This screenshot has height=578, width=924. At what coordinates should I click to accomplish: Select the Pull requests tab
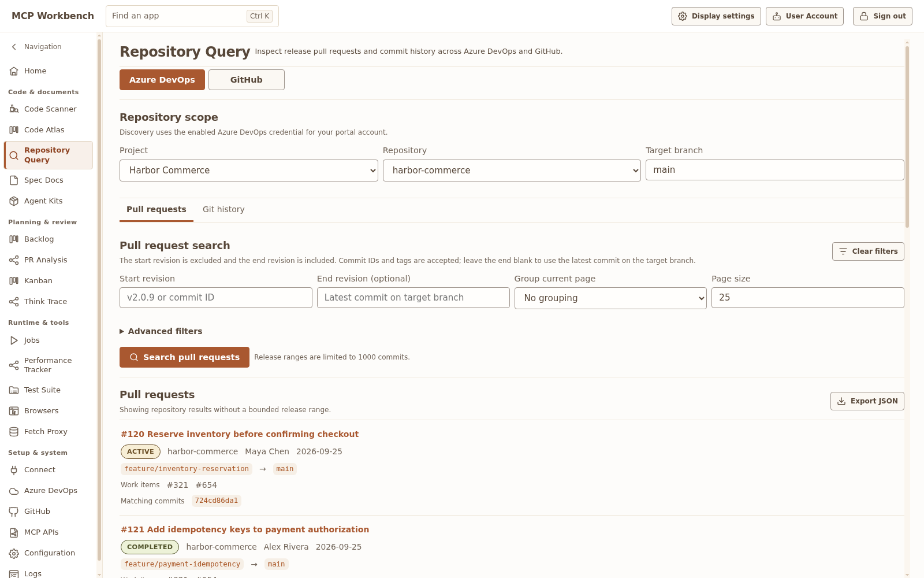coord(157,209)
